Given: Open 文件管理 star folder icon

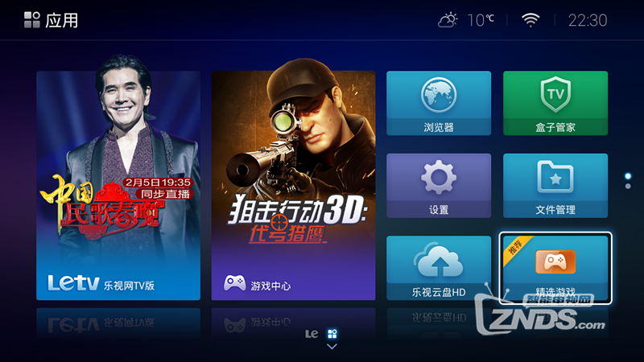Looking at the screenshot, I should 555,177.
